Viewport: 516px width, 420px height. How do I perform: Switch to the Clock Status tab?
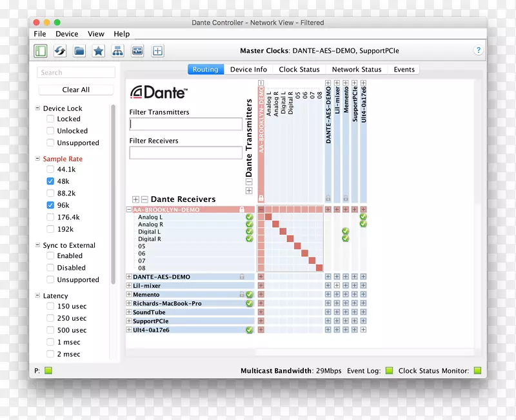point(299,70)
